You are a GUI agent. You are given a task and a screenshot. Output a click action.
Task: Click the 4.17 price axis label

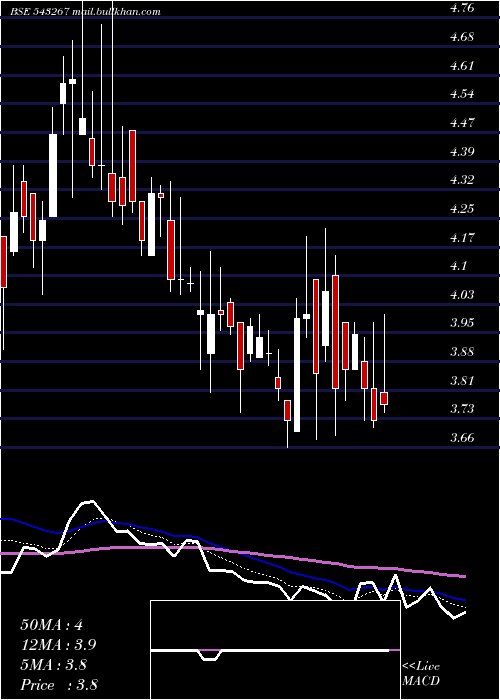[x=462, y=238]
